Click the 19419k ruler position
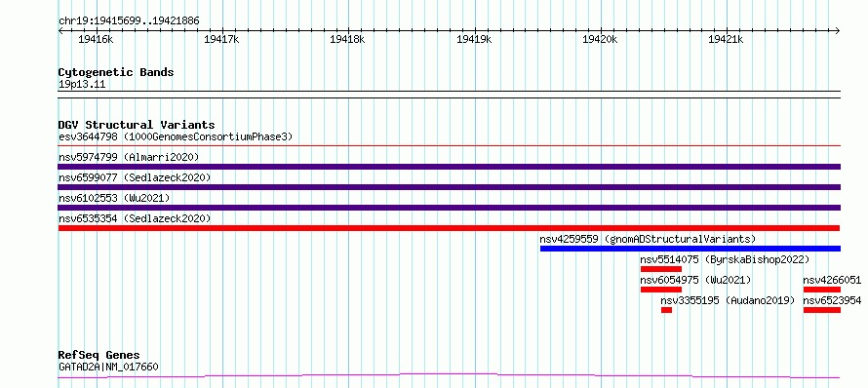 pyautogui.click(x=474, y=39)
